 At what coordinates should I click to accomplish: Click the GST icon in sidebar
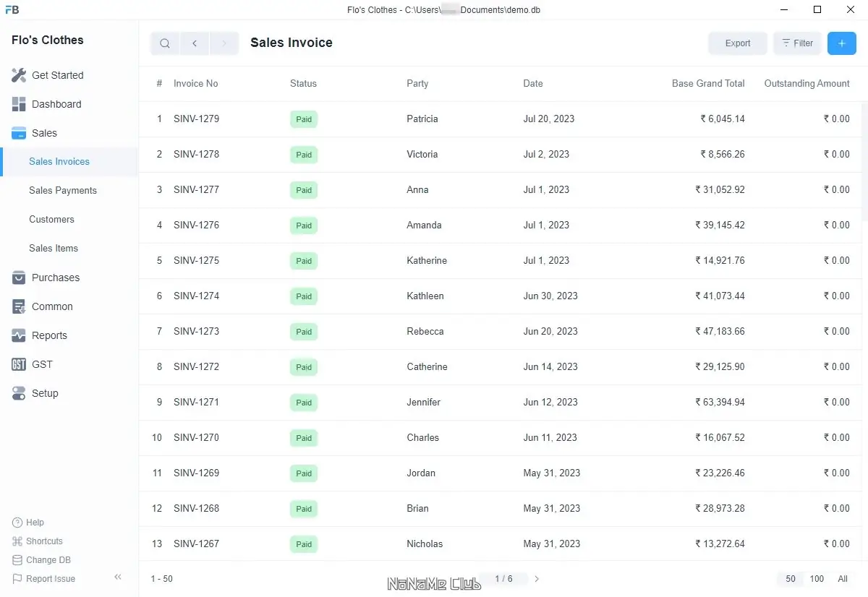[x=19, y=364]
